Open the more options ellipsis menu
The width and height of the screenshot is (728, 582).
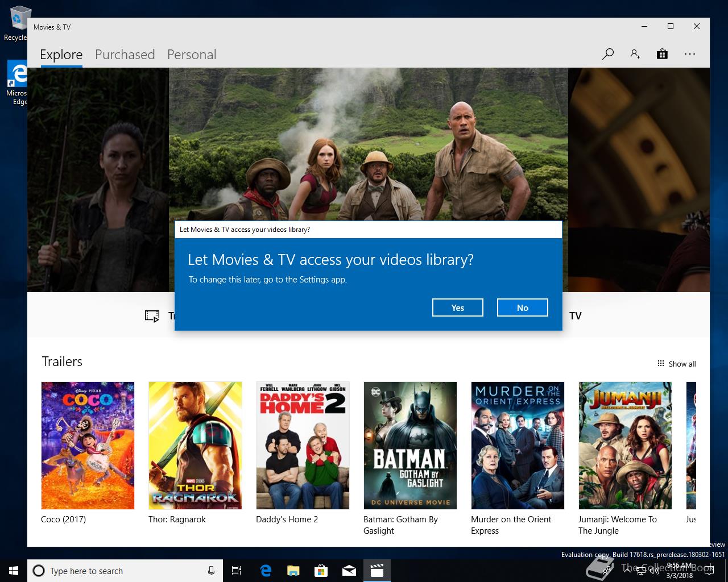[x=690, y=54]
